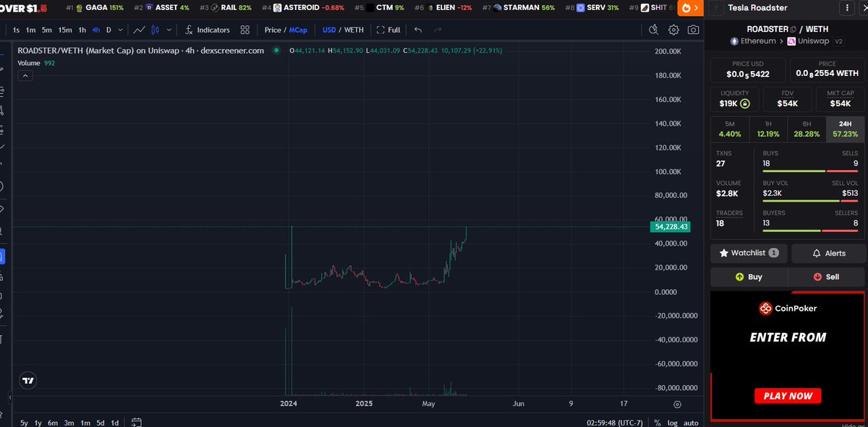Toggle the log scale mode
The image size is (868, 427).
click(x=671, y=423)
